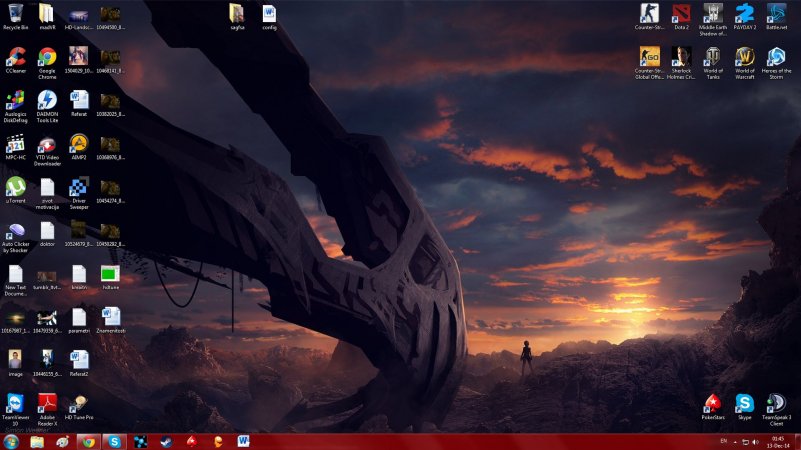Open Steam from the taskbar

point(166,441)
